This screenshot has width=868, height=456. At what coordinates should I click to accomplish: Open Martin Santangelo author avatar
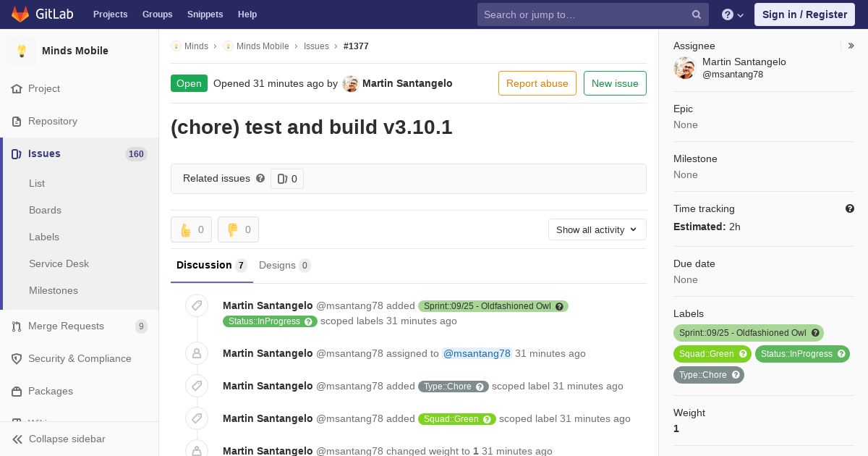pyautogui.click(x=350, y=83)
